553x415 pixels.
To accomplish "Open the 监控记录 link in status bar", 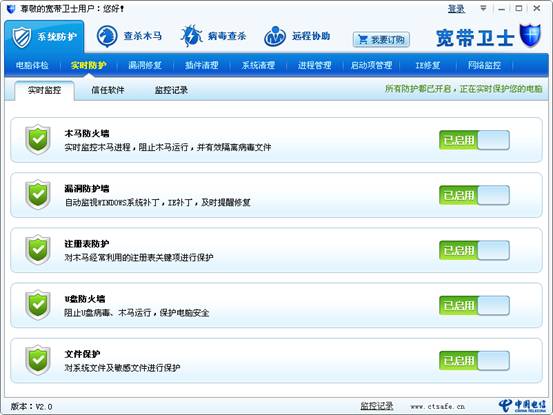I will [377, 406].
